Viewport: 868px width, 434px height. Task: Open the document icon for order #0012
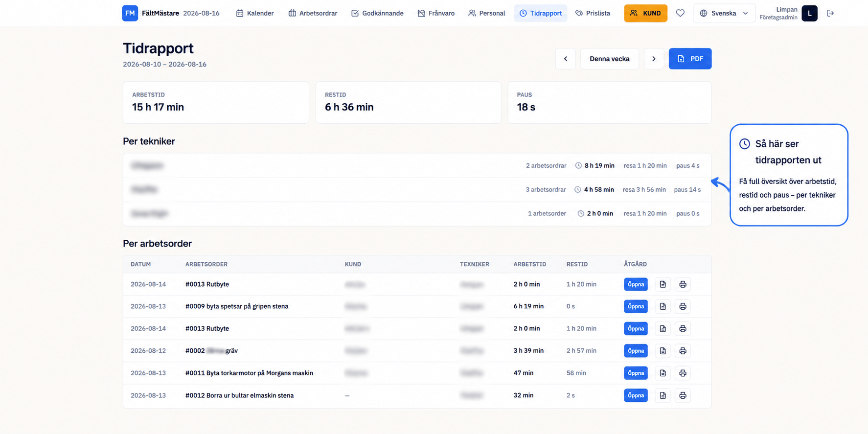[x=662, y=395]
